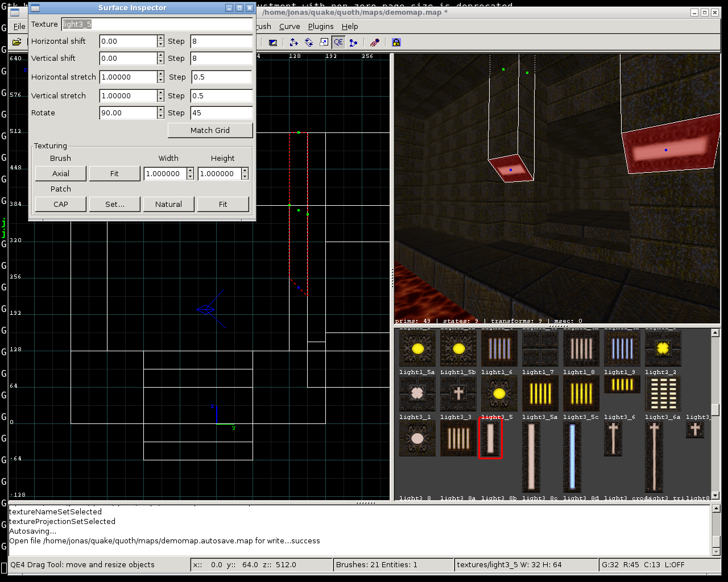Screen dimensions: 728x582
Task: Click the highlighted light3_5 texture thumbnail
Action: pos(490,438)
